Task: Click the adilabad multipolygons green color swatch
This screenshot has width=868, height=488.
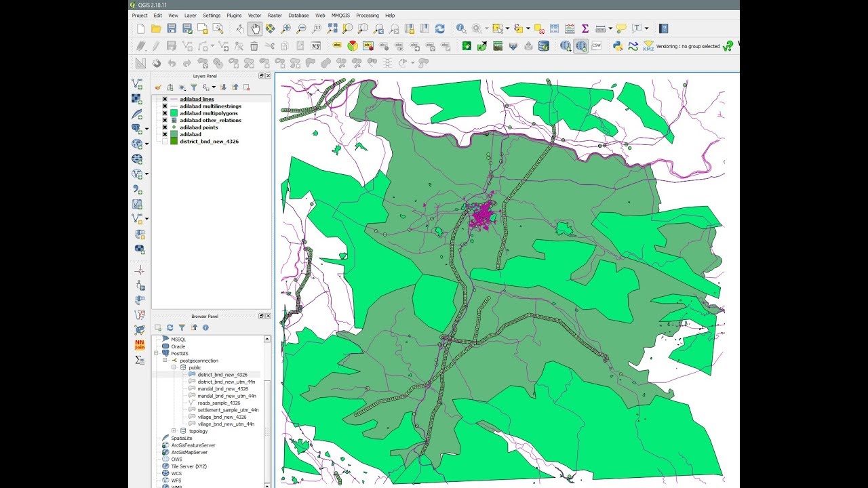Action: 174,113
